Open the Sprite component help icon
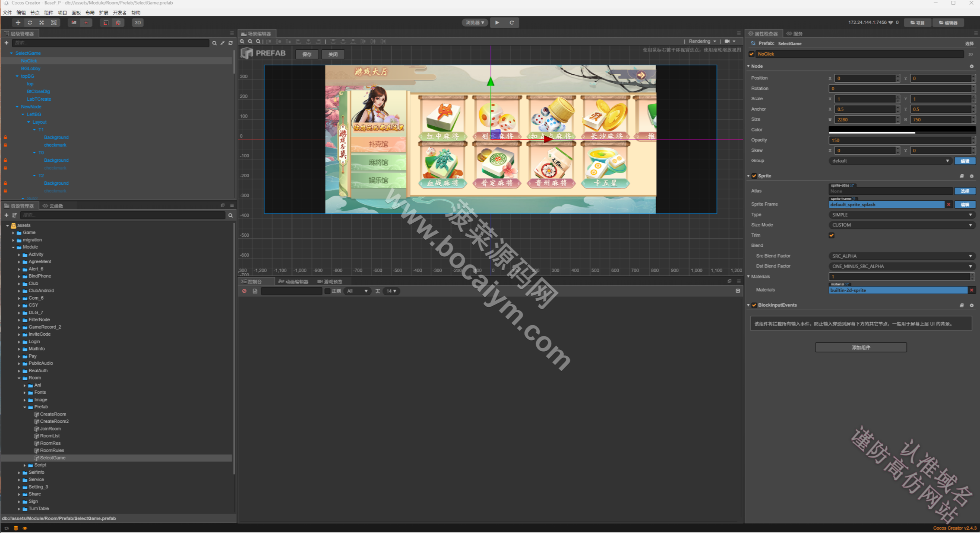Image resolution: width=980 pixels, height=533 pixels. tap(962, 176)
